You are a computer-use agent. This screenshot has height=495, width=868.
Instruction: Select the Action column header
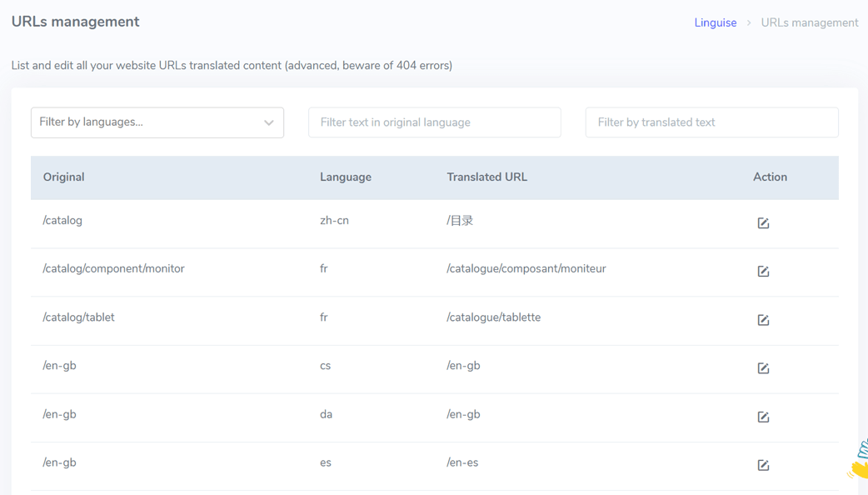pos(770,177)
